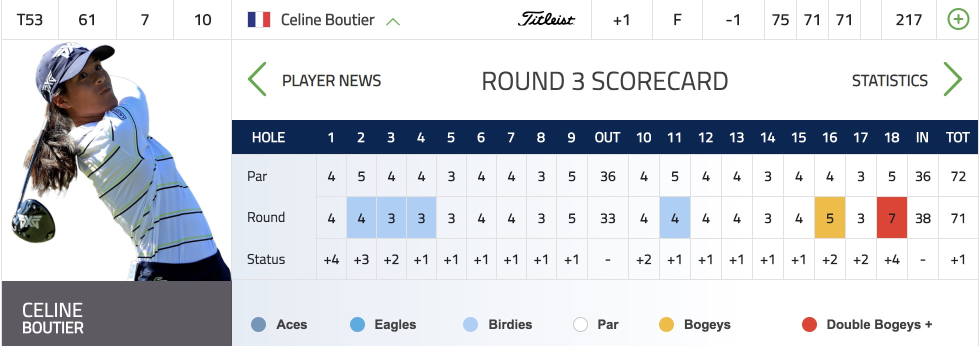Click the green plus add-to-favorites icon
980x346 pixels.
958,19
